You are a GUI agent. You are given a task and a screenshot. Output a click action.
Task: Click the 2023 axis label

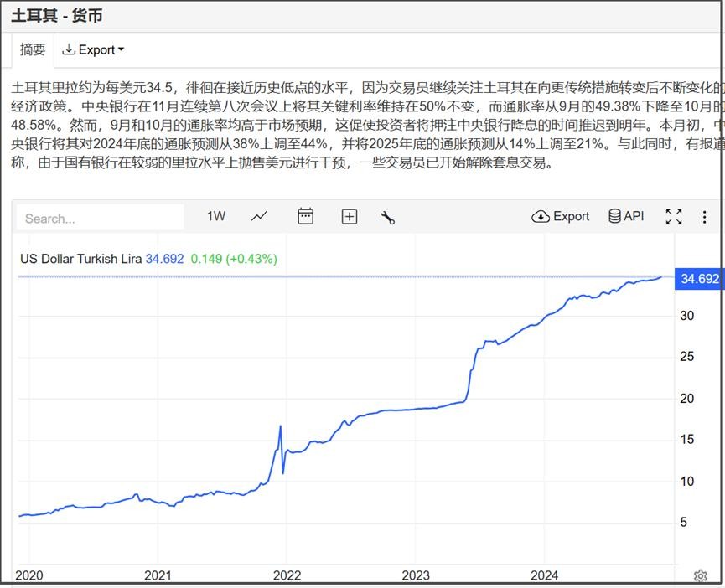click(416, 575)
